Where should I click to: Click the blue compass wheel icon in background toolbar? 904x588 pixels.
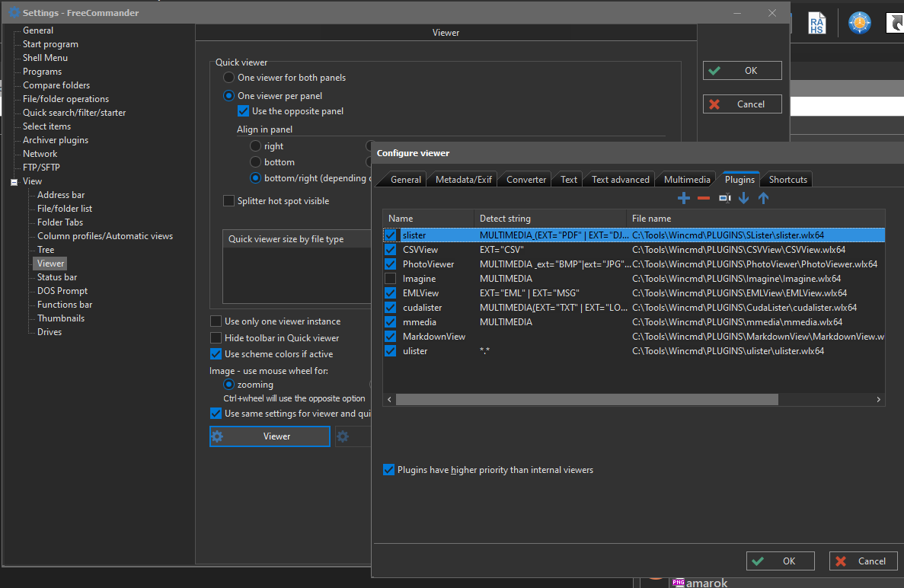pyautogui.click(x=859, y=23)
